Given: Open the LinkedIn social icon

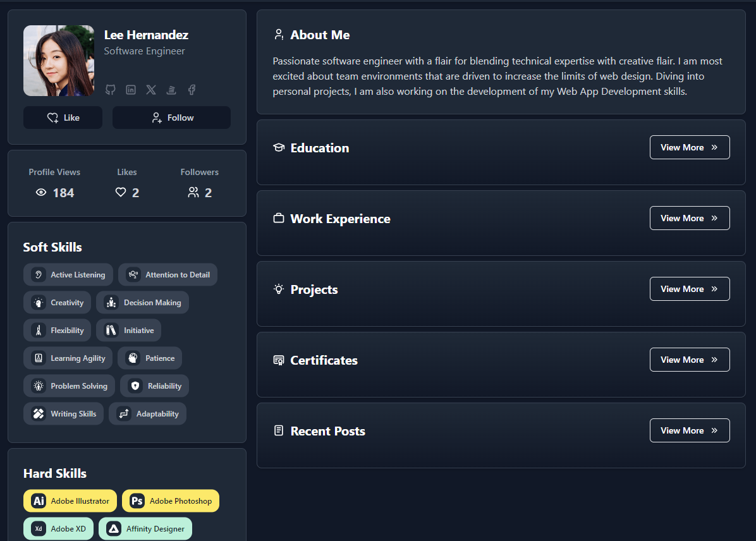Looking at the screenshot, I should pos(131,90).
